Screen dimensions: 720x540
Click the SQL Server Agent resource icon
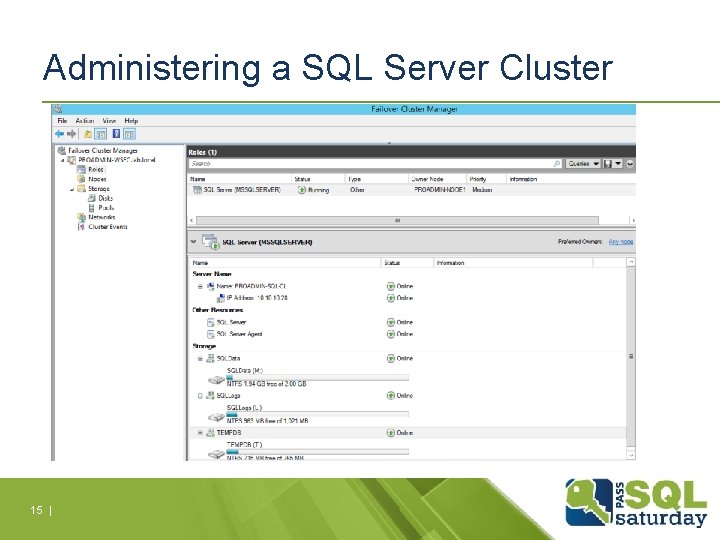coord(211,334)
